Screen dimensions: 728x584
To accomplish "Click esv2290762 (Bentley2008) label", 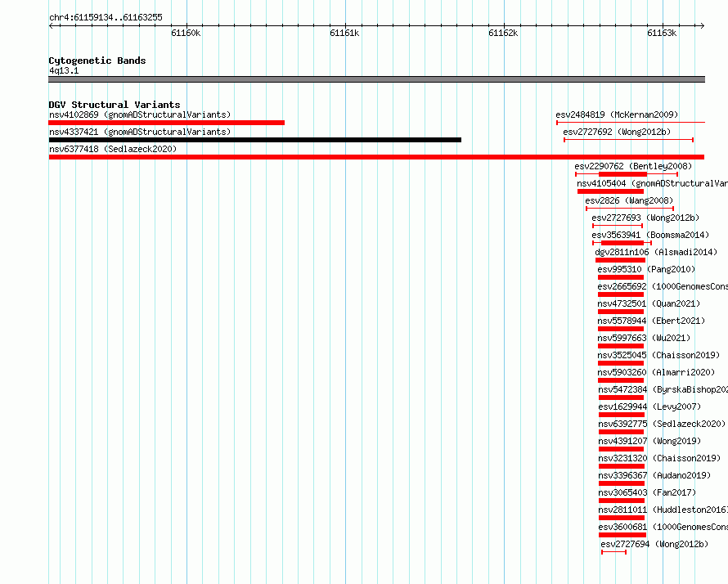I will click(633, 166).
